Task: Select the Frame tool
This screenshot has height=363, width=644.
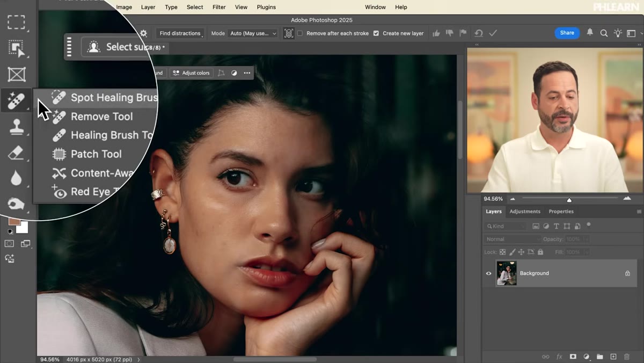Action: click(16, 74)
